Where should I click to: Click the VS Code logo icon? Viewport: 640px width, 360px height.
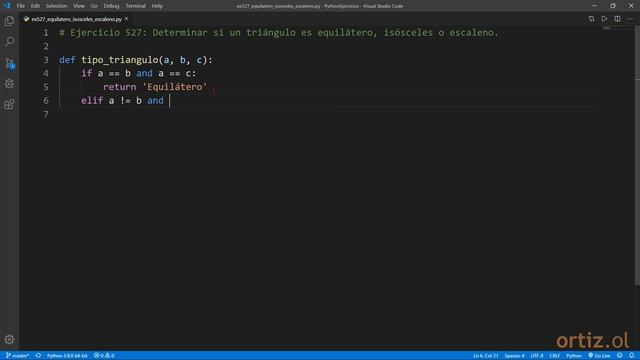[x=7, y=6]
